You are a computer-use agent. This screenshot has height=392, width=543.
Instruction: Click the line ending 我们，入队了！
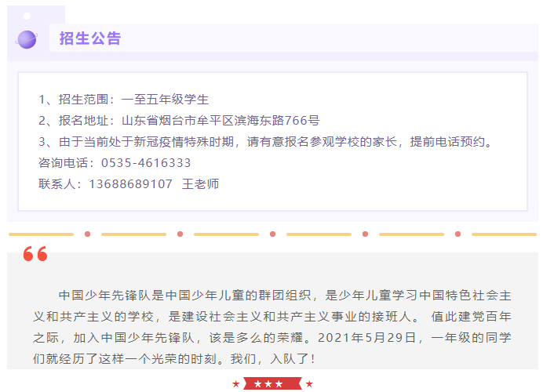pyautogui.click(x=174, y=358)
